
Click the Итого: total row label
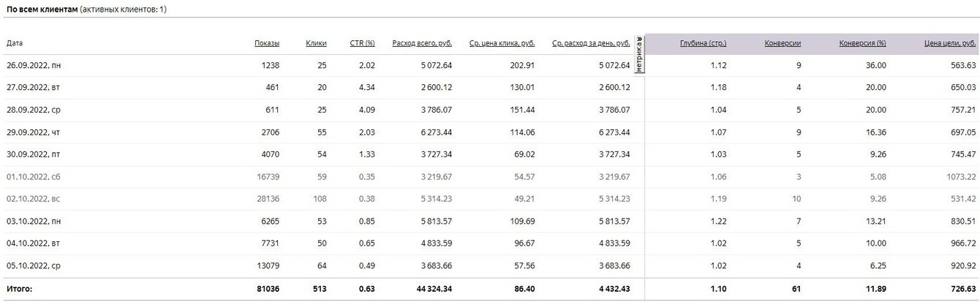click(20, 290)
